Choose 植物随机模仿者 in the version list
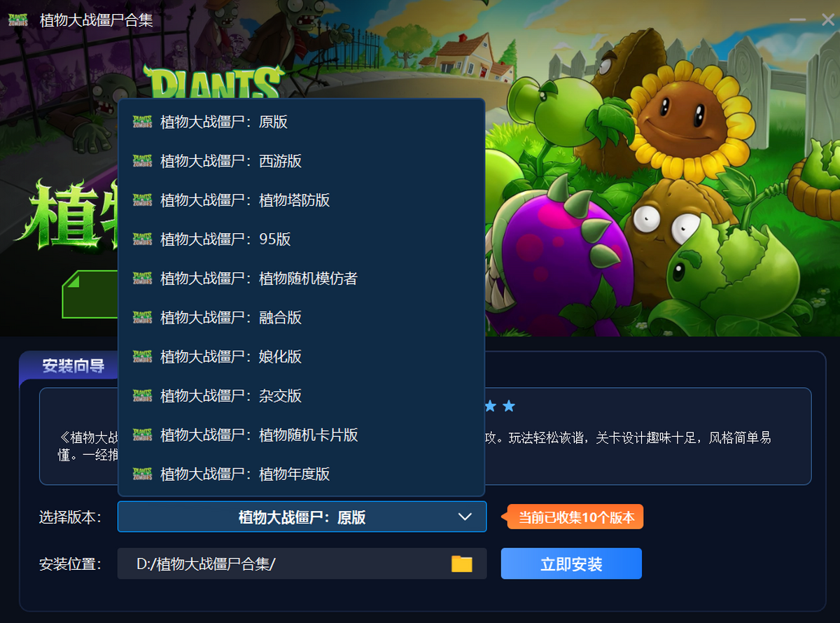 [x=301, y=279]
